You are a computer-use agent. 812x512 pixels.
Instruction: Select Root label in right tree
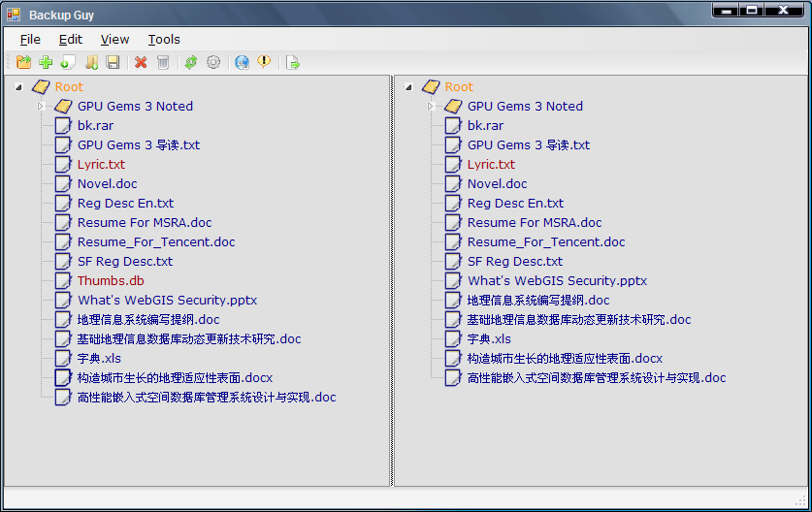[x=459, y=87]
